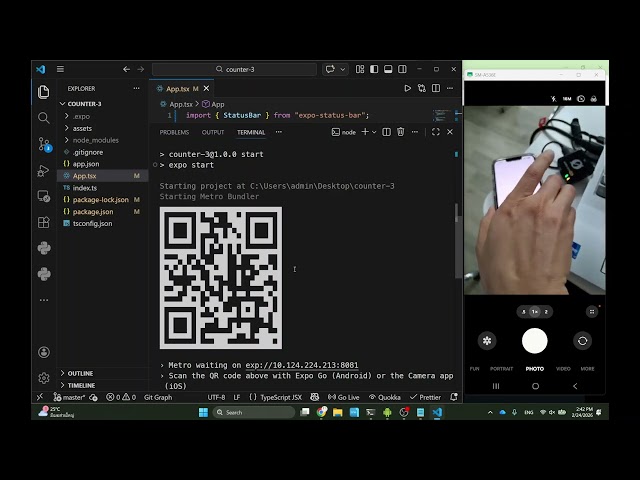Toggle the primary side bar visibility
Viewport: 640px width, 480px height.
(374, 69)
